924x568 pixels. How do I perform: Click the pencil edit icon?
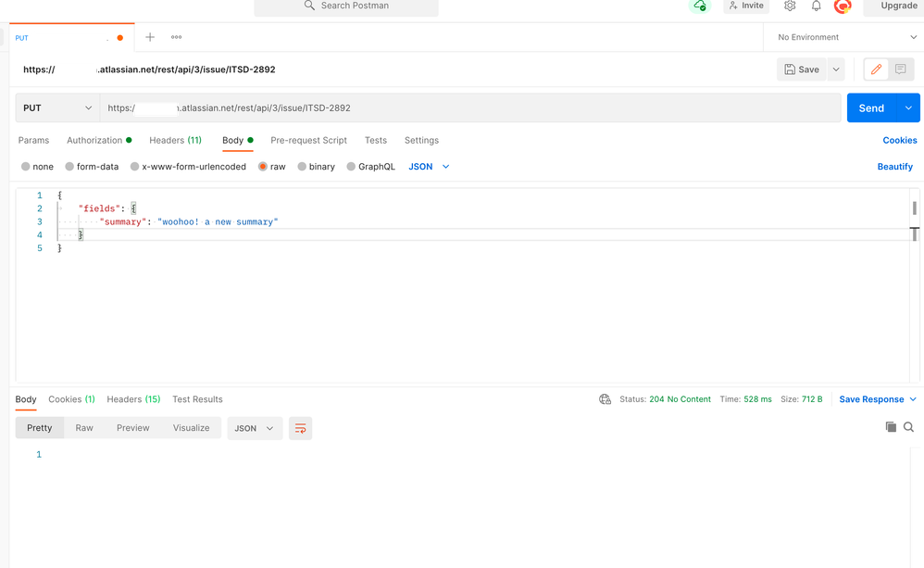876,69
